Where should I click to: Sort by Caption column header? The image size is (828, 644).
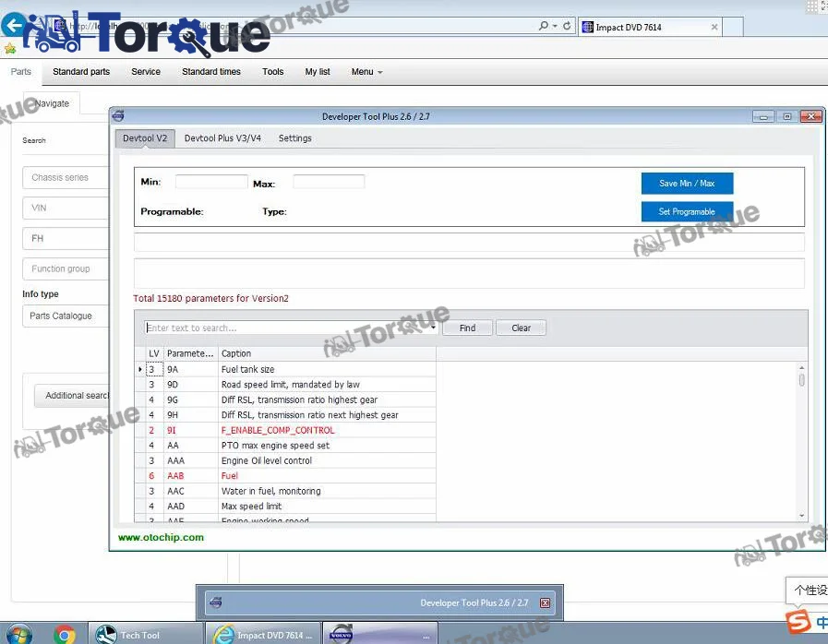pos(328,353)
